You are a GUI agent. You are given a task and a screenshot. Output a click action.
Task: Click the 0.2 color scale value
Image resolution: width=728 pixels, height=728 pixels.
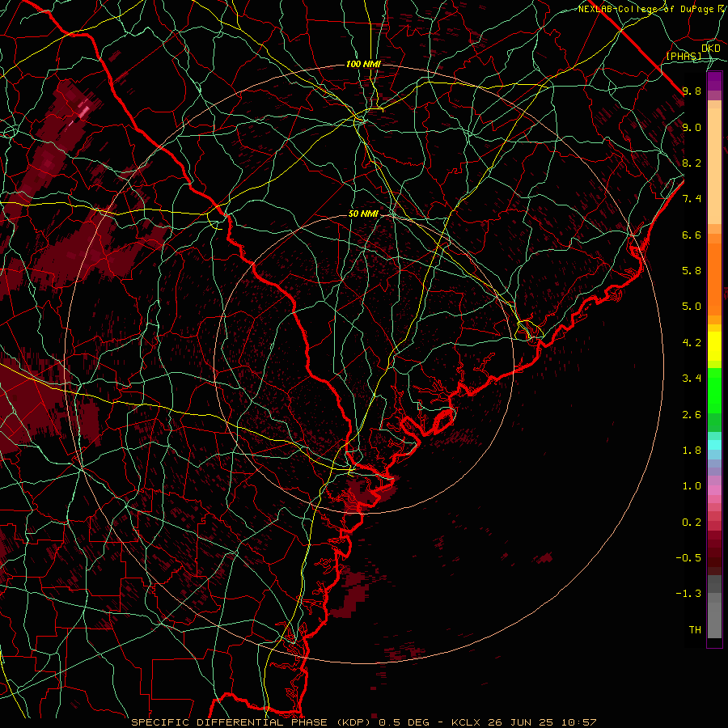(x=692, y=523)
